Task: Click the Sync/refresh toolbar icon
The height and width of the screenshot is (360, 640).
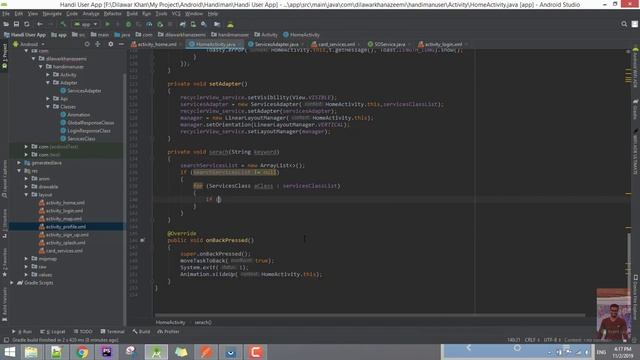Action: click(27, 24)
